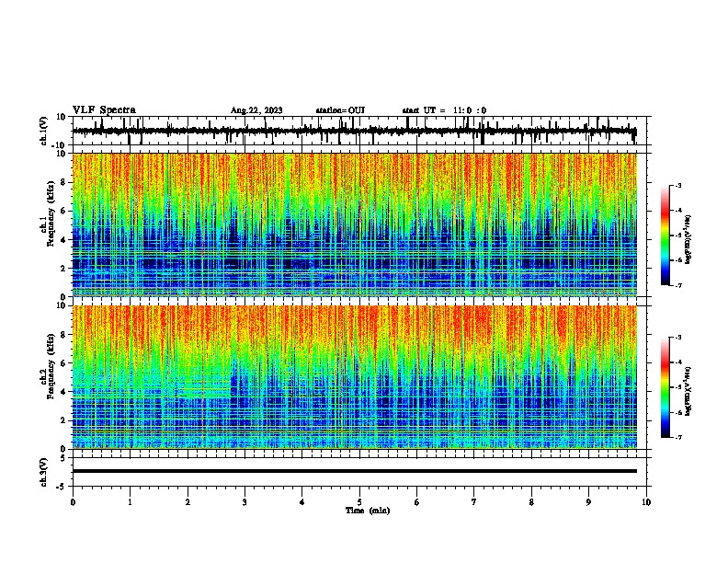Screen dimensions: 728x563
Task: Click the ch.1 PSD color scale bar
Action: [x=665, y=236]
